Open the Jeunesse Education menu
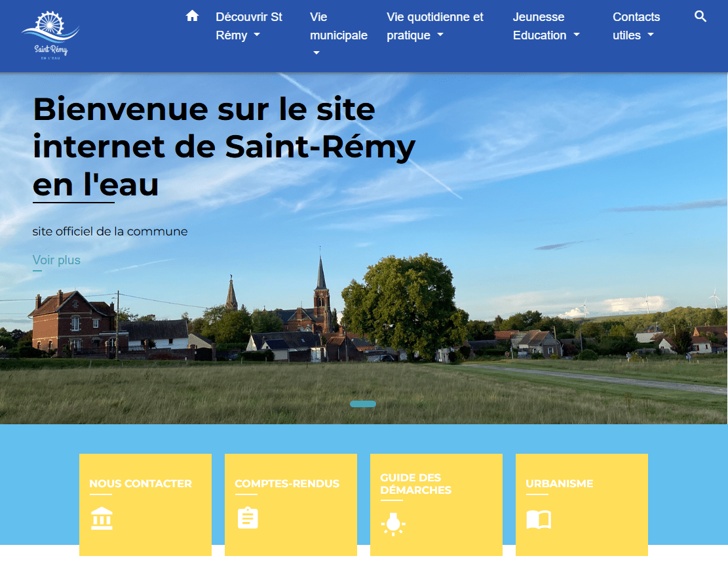The height and width of the screenshot is (579, 728). [x=546, y=26]
